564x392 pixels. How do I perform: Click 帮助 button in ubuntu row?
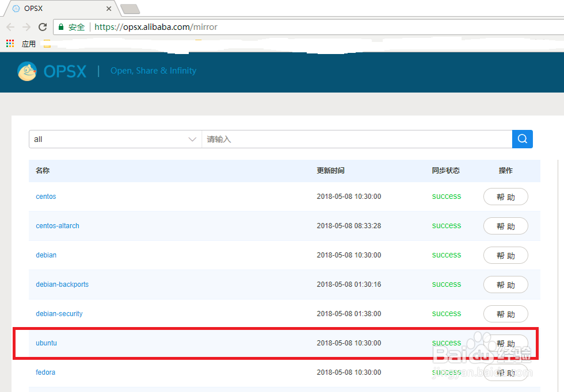coord(506,343)
